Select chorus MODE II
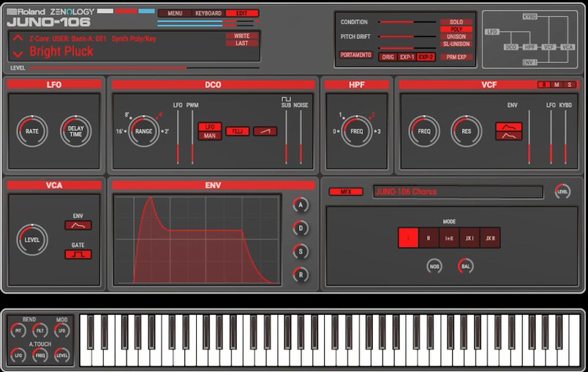 (429, 238)
